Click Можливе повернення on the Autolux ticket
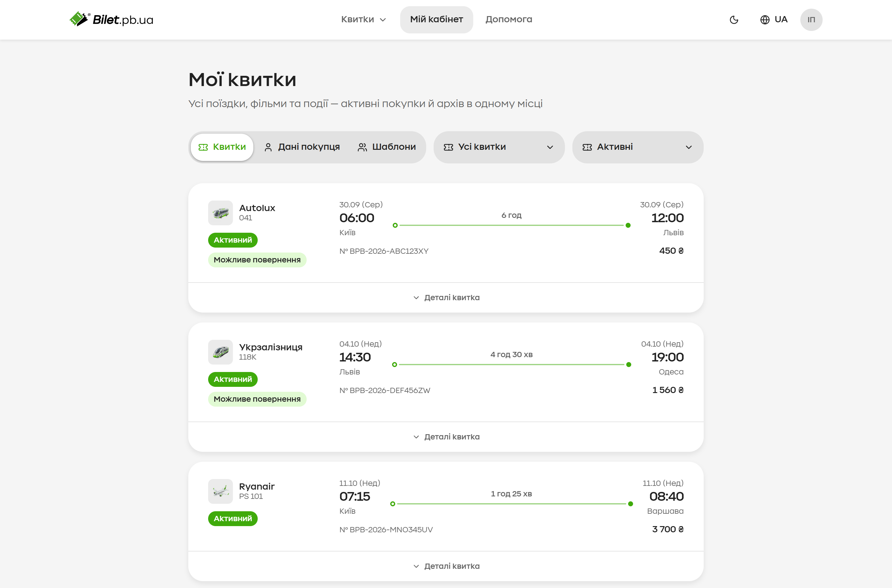Screen dimensions: 892x588 click(x=257, y=260)
